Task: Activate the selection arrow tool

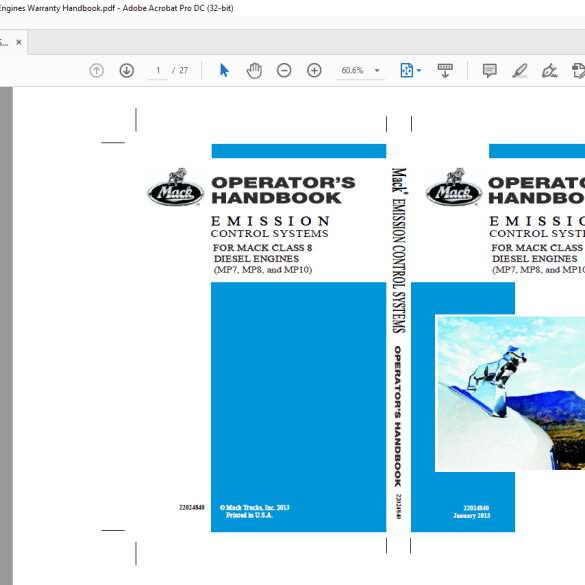Action: coord(224,70)
